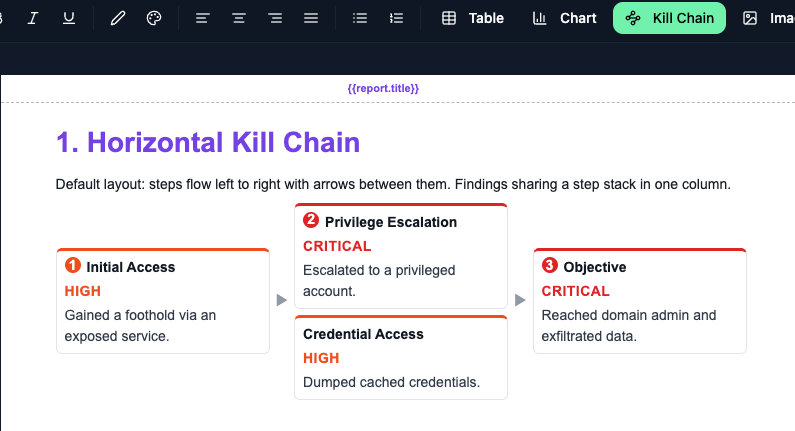Screen dimensions: 795x431
Task: Click 'Dumped cached credentials' text
Action: tap(391, 382)
